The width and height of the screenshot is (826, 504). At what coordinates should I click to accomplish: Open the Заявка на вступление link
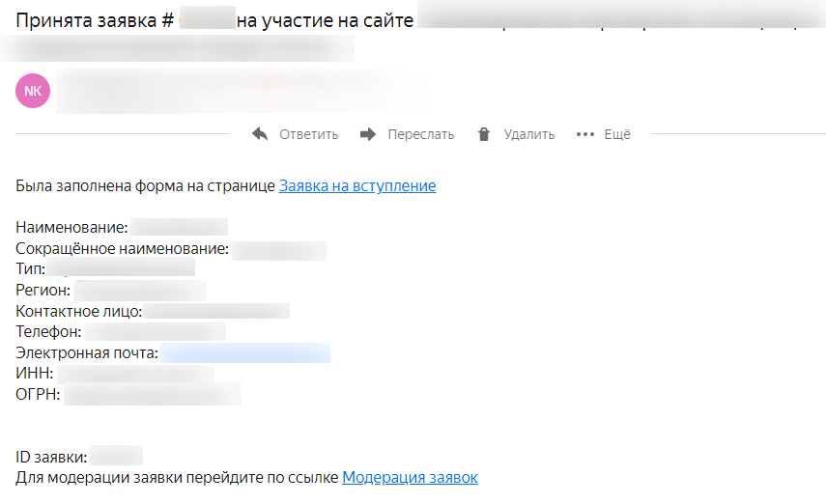357,186
